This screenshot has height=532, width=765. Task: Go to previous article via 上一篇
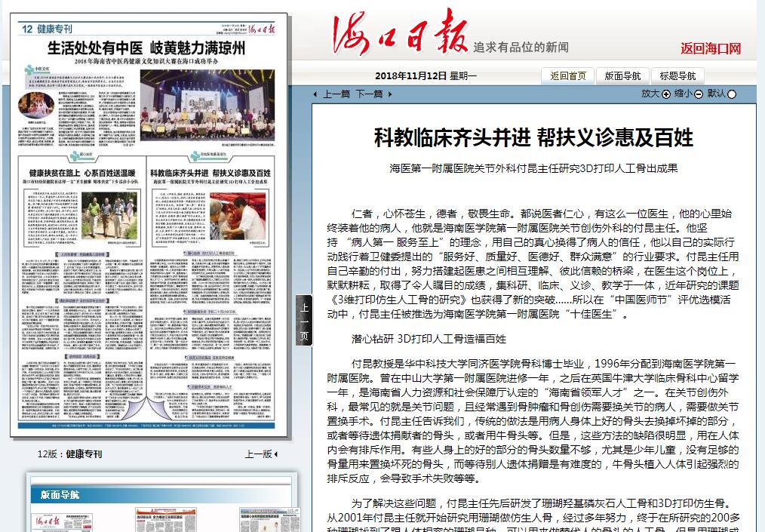336,94
